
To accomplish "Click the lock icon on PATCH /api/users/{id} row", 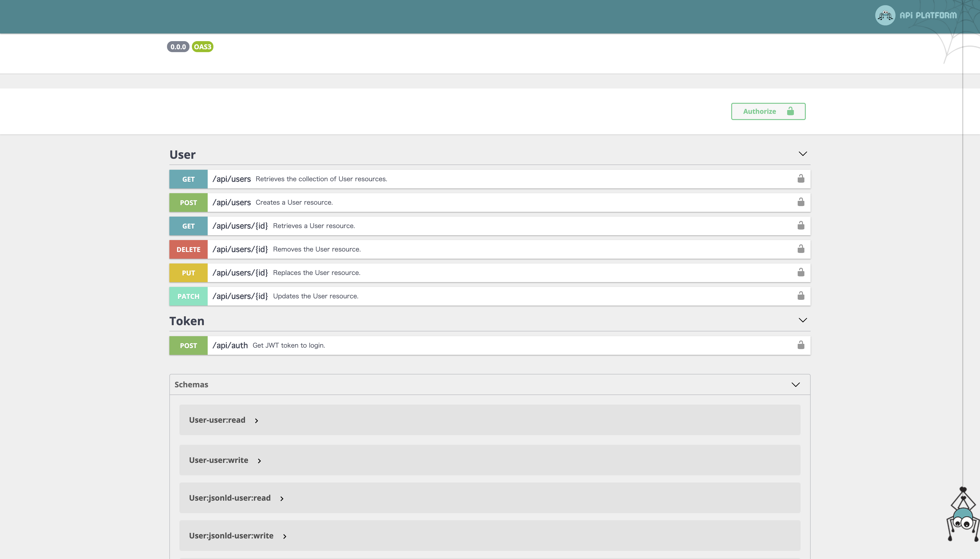I will [801, 296].
